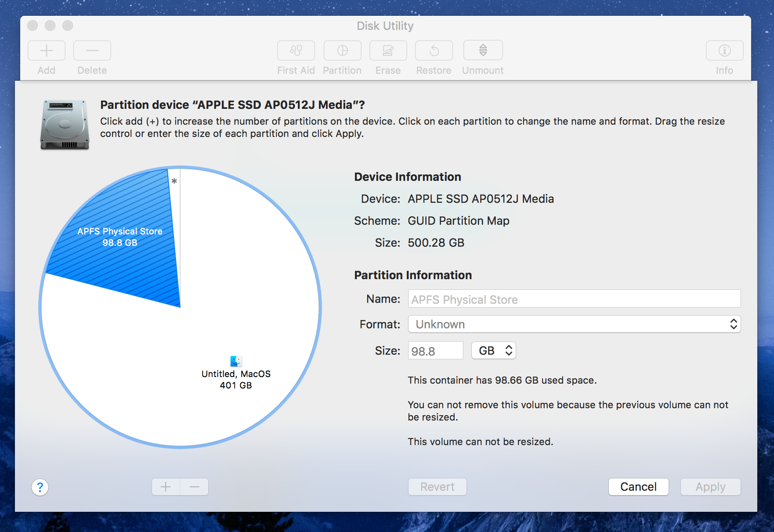The width and height of the screenshot is (774, 532).
Task: Click the Cancel button
Action: [638, 487]
